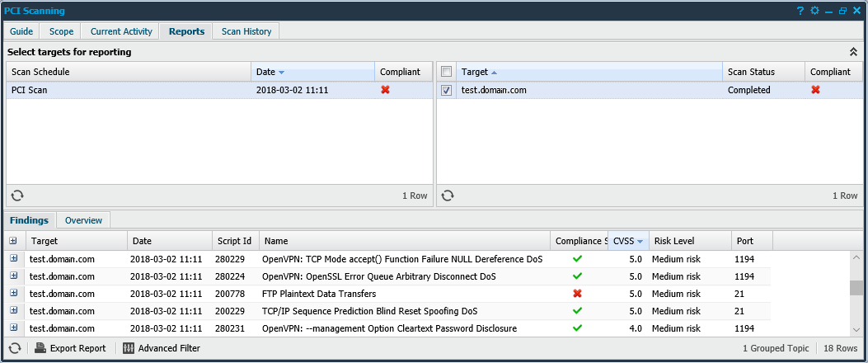
Task: Click the Advanced Filter icon
Action: 128,348
